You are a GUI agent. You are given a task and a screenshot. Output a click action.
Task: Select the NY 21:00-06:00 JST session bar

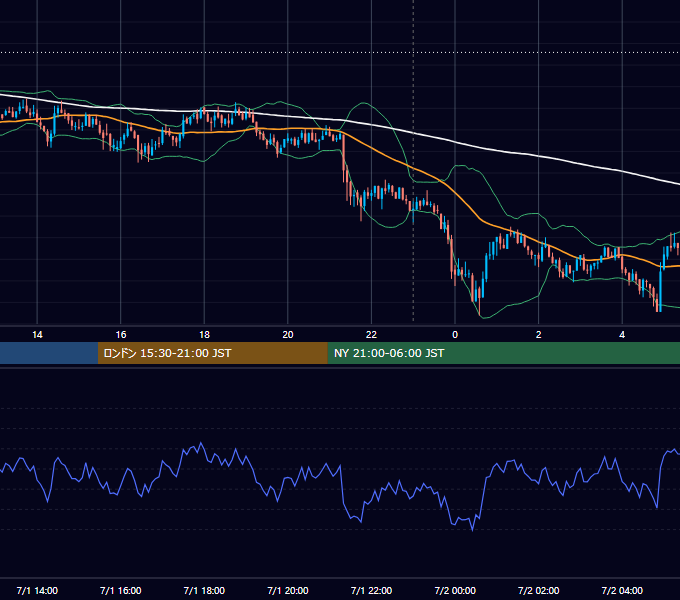tap(503, 353)
